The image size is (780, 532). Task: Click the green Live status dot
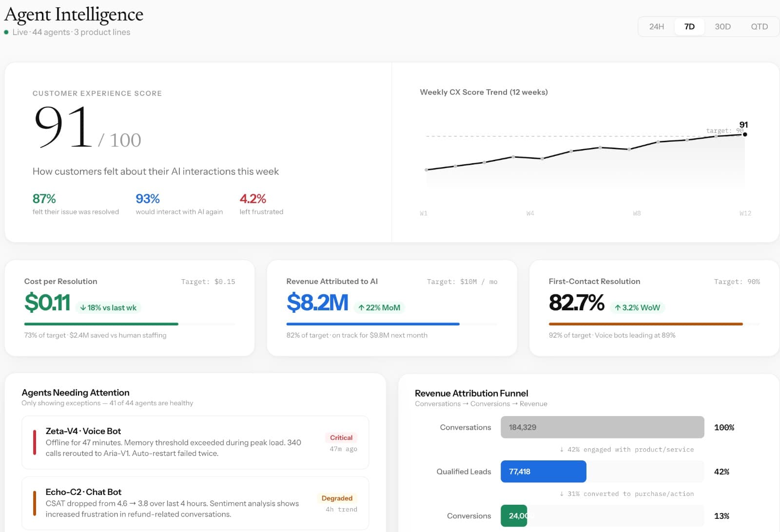pyautogui.click(x=7, y=32)
